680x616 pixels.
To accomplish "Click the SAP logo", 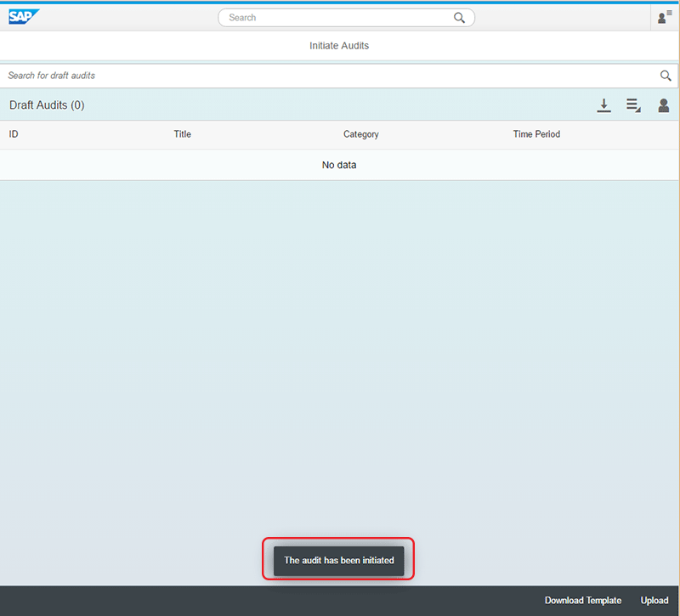I will pos(24,17).
